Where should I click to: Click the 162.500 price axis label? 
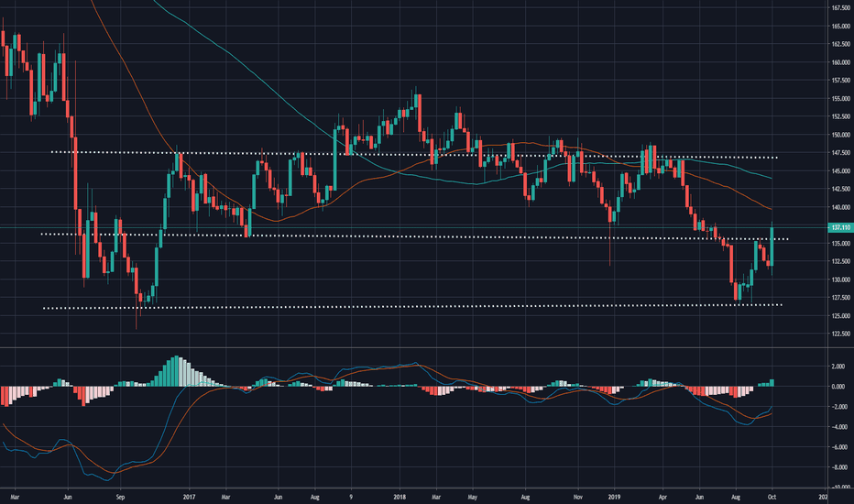tap(841, 44)
